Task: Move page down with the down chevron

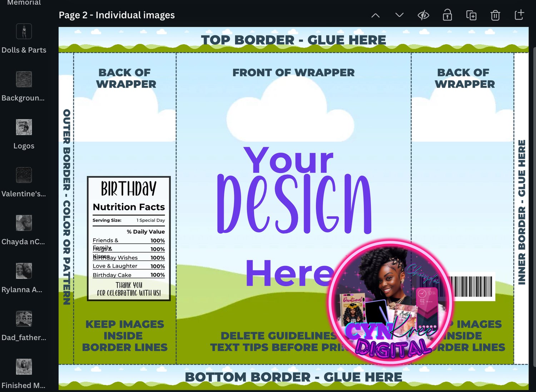Action: point(399,15)
